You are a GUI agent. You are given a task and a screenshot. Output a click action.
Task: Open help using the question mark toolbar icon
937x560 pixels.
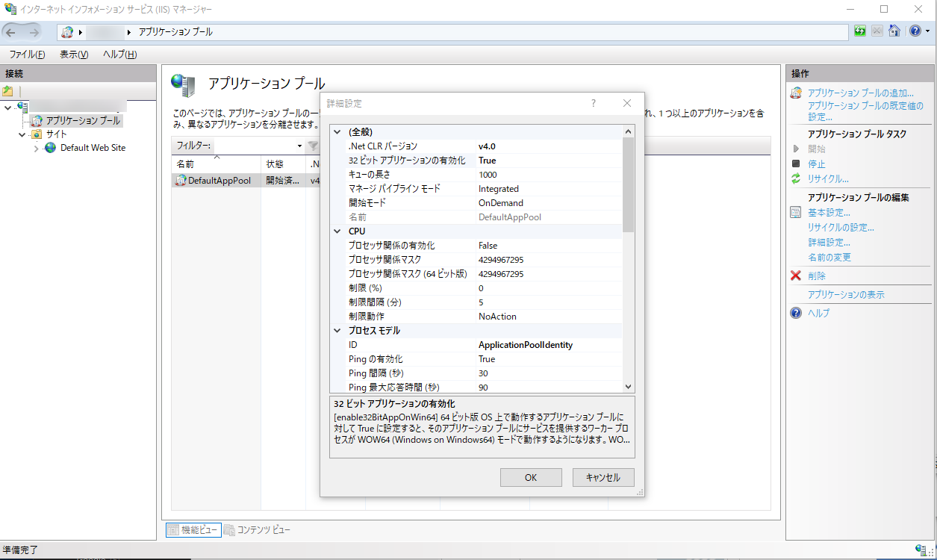[x=915, y=30]
